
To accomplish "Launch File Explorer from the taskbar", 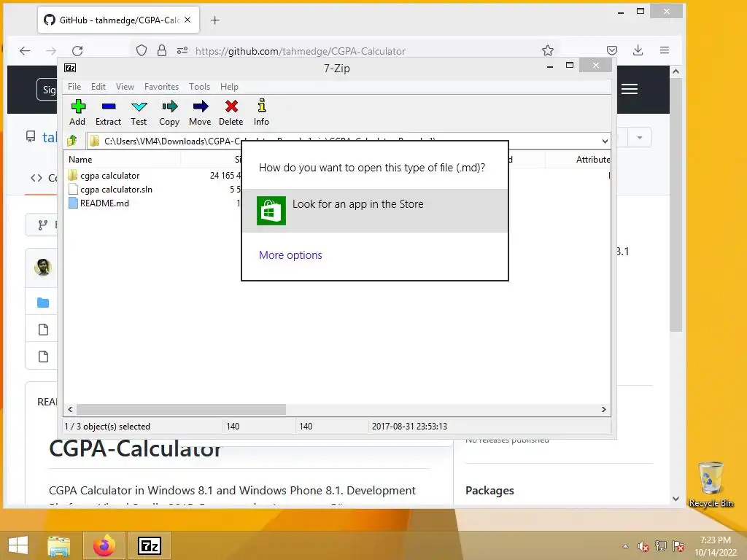I will click(x=58, y=545).
